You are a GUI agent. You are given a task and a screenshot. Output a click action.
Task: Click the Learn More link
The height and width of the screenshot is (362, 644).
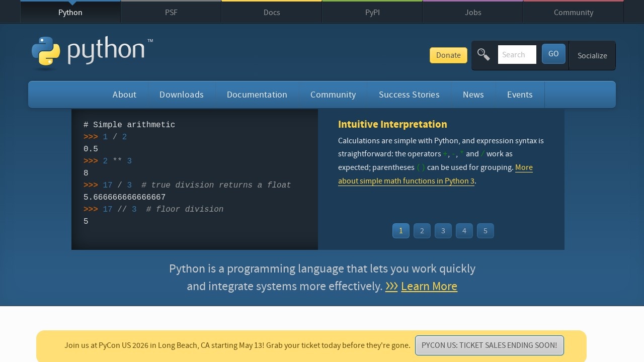pyautogui.click(x=429, y=286)
